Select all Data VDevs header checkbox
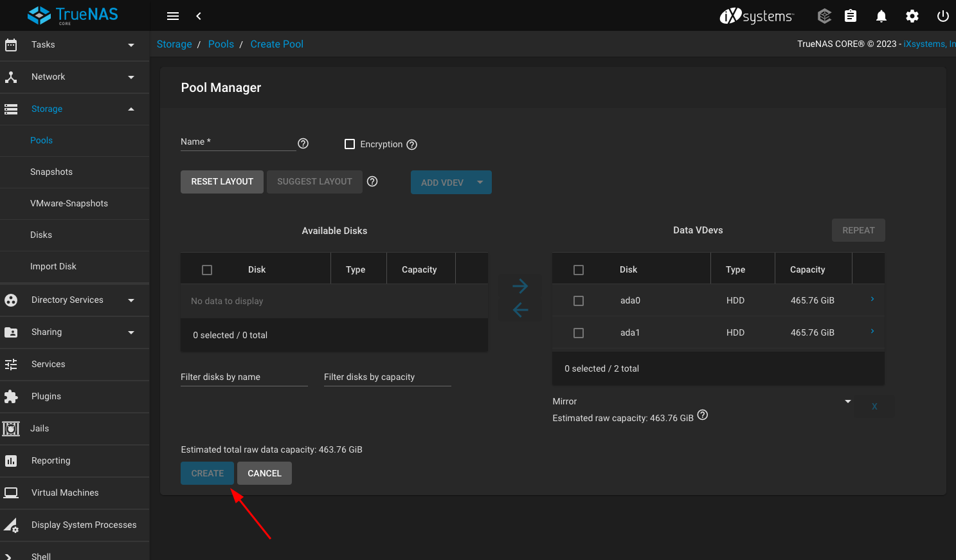The image size is (956, 560). point(579,270)
